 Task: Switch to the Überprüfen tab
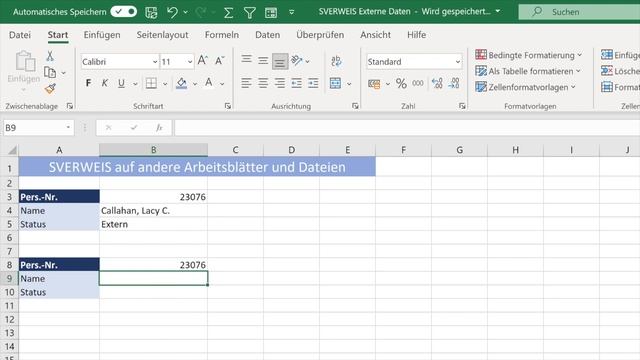point(320,35)
